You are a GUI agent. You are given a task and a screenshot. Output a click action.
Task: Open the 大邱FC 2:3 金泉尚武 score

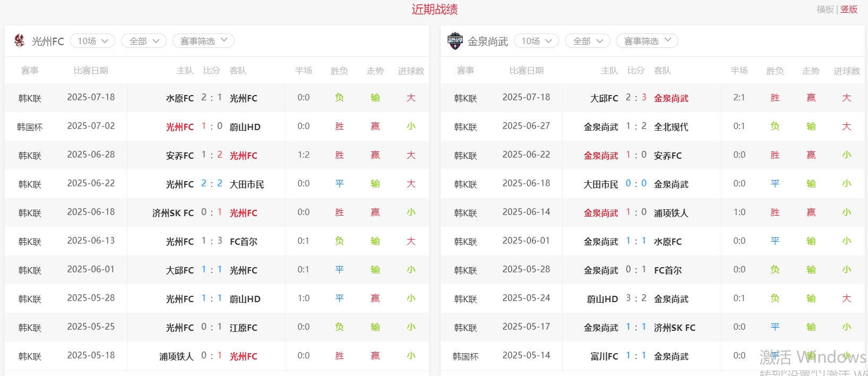[x=636, y=98]
